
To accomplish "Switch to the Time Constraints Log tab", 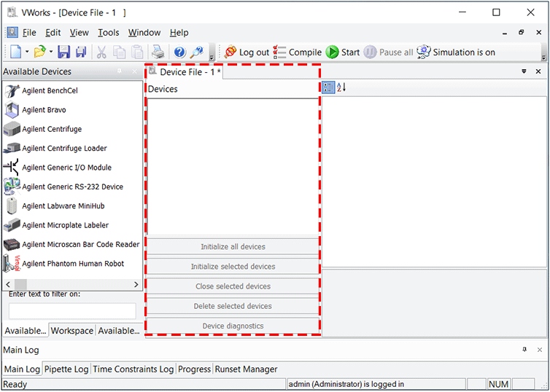I will point(133,369).
